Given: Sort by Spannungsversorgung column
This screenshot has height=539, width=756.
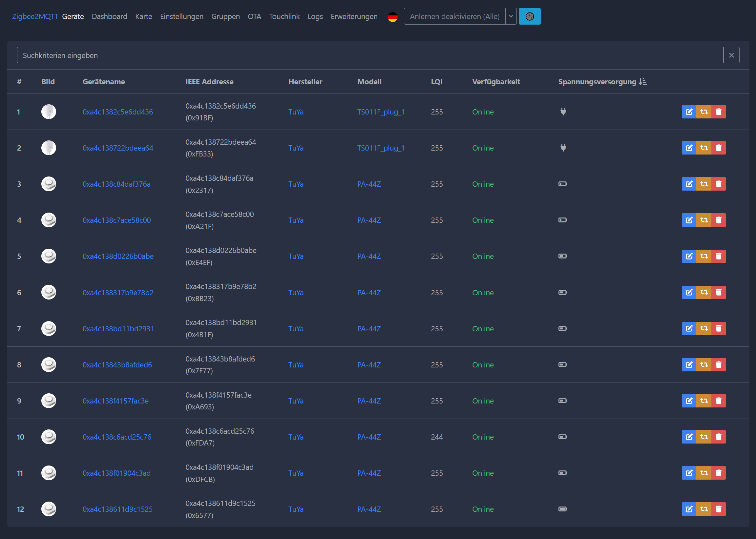Looking at the screenshot, I should pyautogui.click(x=602, y=82).
